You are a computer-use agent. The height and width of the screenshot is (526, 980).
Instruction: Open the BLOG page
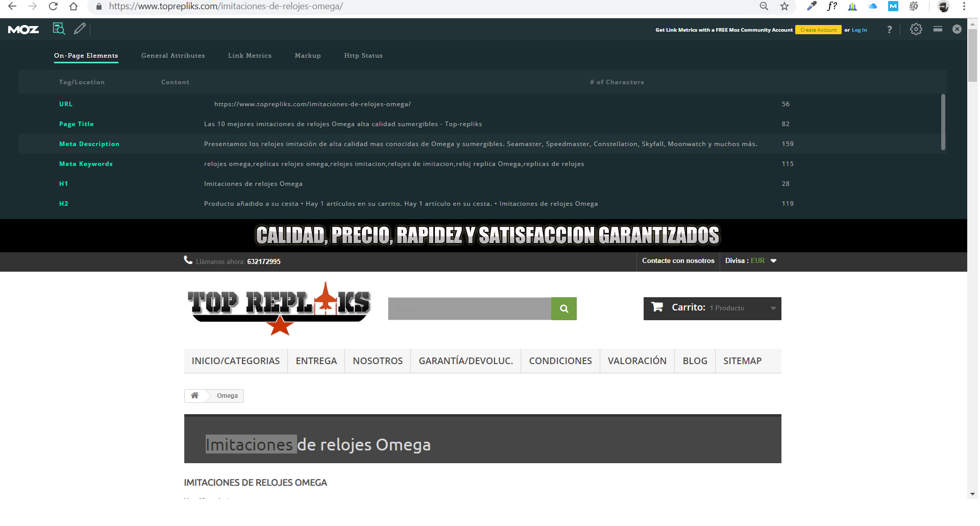click(x=695, y=361)
